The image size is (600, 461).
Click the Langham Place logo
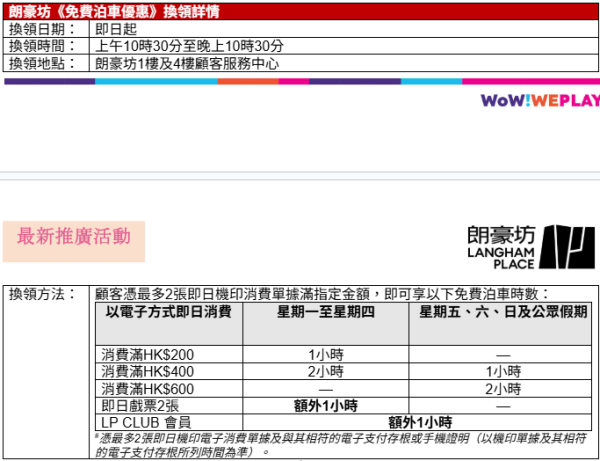tap(532, 247)
